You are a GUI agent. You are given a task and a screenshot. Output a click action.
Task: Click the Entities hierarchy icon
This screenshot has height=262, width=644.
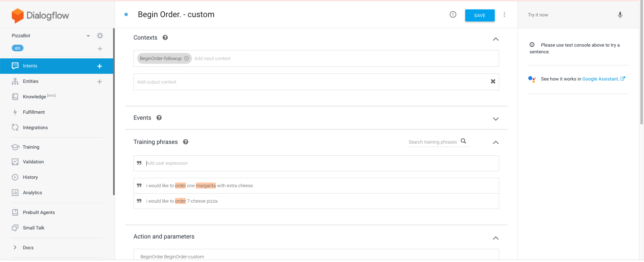coord(15,81)
